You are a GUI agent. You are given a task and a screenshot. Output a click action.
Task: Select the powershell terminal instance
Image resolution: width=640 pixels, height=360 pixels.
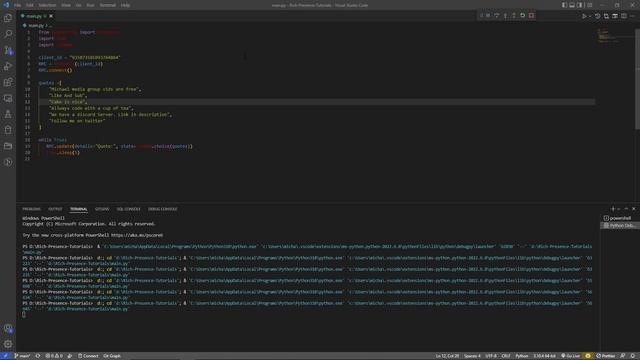(620, 218)
